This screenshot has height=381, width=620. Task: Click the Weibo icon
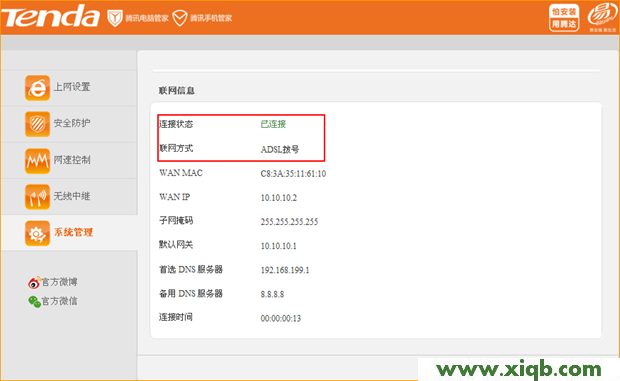tap(34, 282)
